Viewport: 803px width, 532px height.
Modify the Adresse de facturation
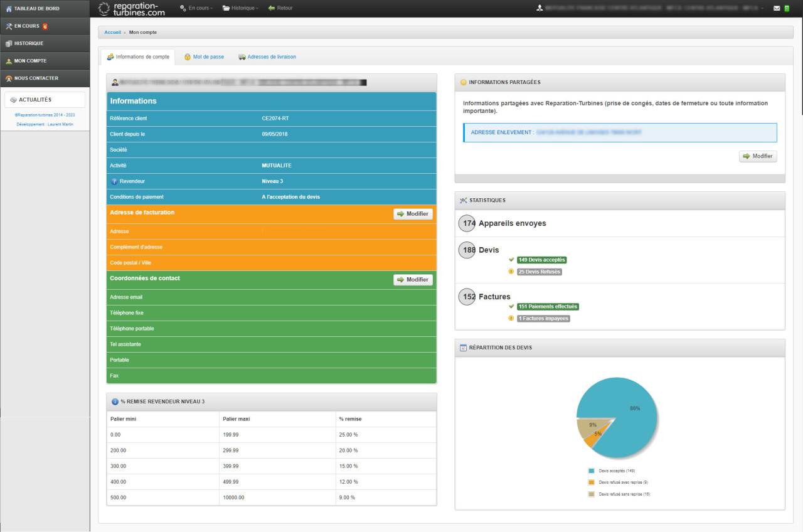coord(413,214)
